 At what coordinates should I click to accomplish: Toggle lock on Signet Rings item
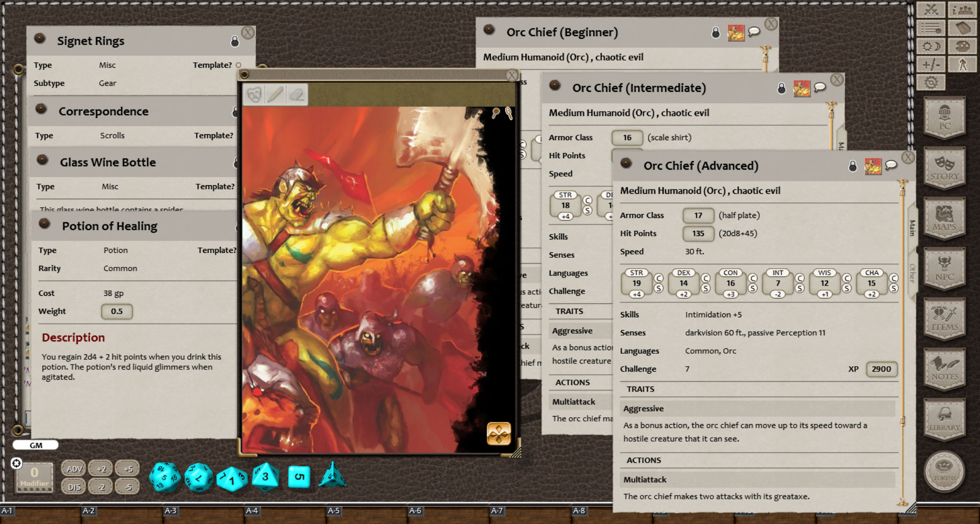pos(235,41)
